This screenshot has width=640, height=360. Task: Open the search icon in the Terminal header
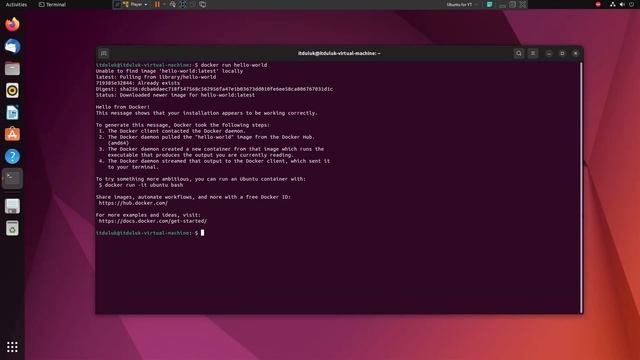point(519,53)
